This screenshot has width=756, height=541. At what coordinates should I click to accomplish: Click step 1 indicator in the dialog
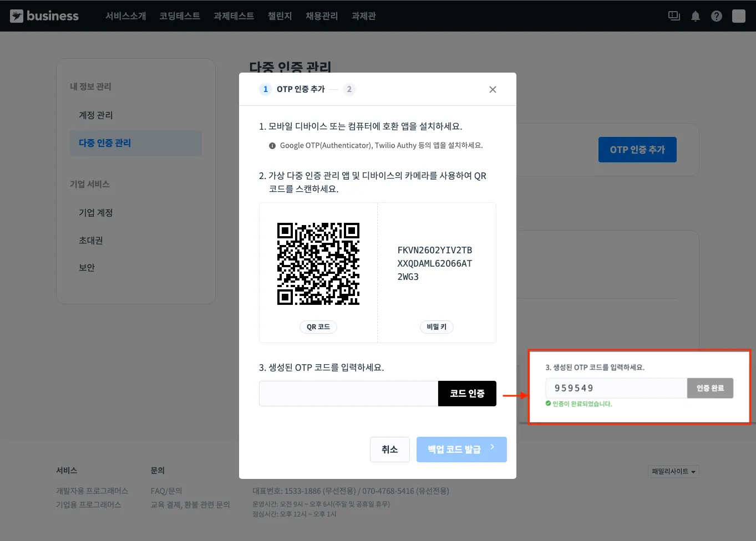[266, 89]
